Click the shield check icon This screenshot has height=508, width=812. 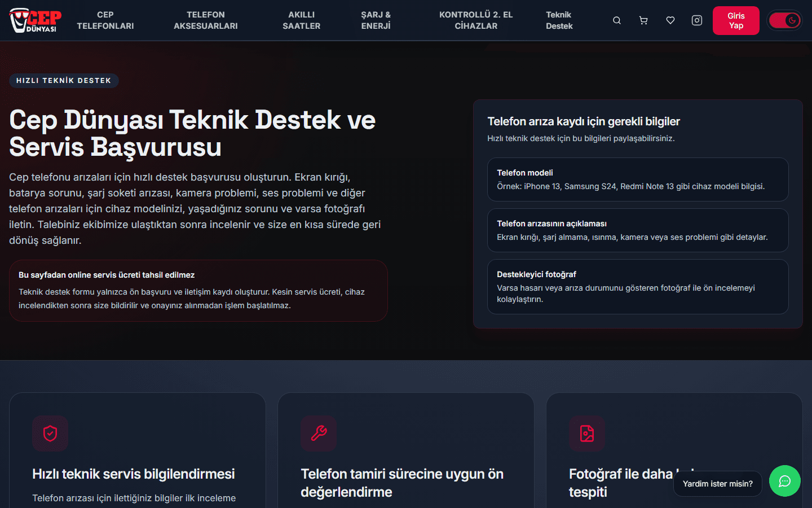(x=50, y=433)
